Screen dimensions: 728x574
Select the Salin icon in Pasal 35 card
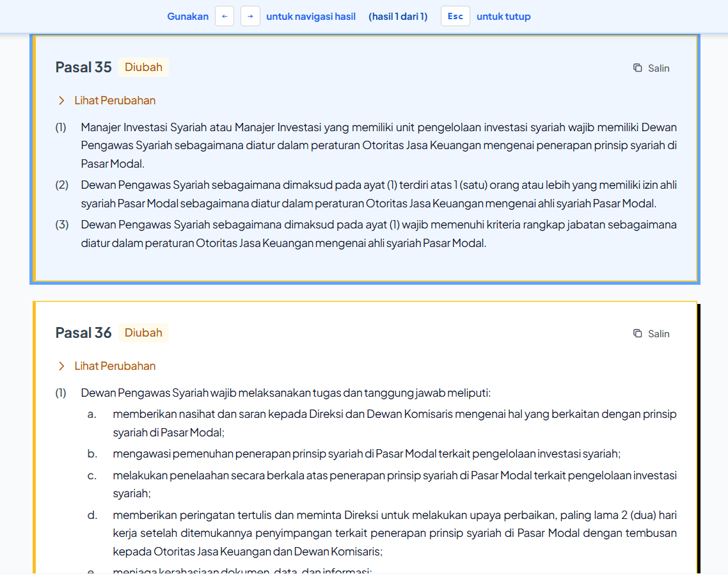pyautogui.click(x=637, y=67)
